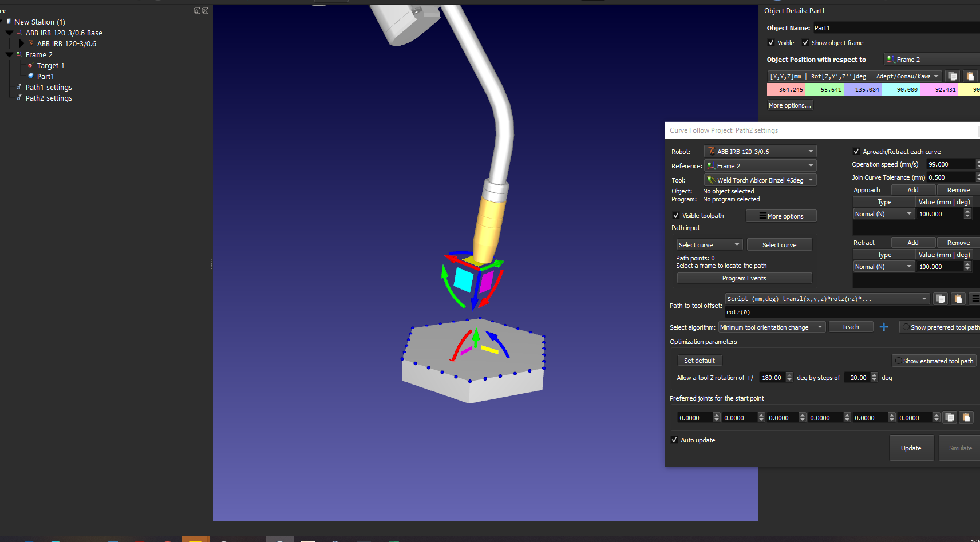Open the Tool dropdown showing Weld Torch

760,180
